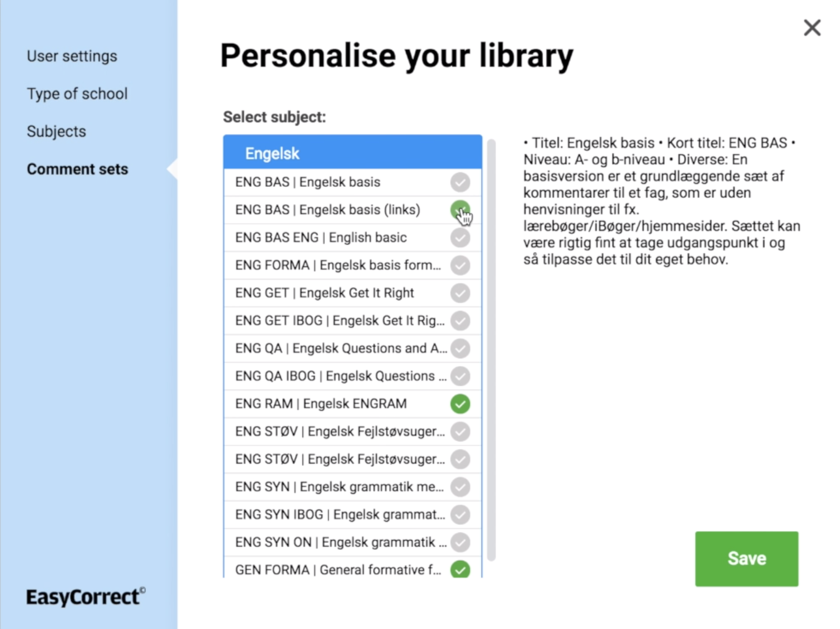The image size is (840, 629).
Task: Open the Subjects section
Action: click(x=57, y=131)
